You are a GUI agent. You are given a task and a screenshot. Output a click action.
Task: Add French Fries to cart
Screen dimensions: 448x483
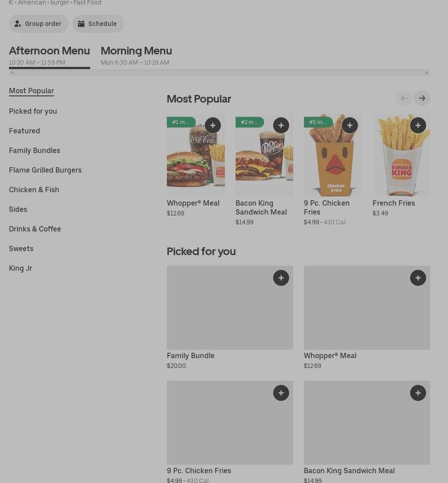[x=418, y=125]
